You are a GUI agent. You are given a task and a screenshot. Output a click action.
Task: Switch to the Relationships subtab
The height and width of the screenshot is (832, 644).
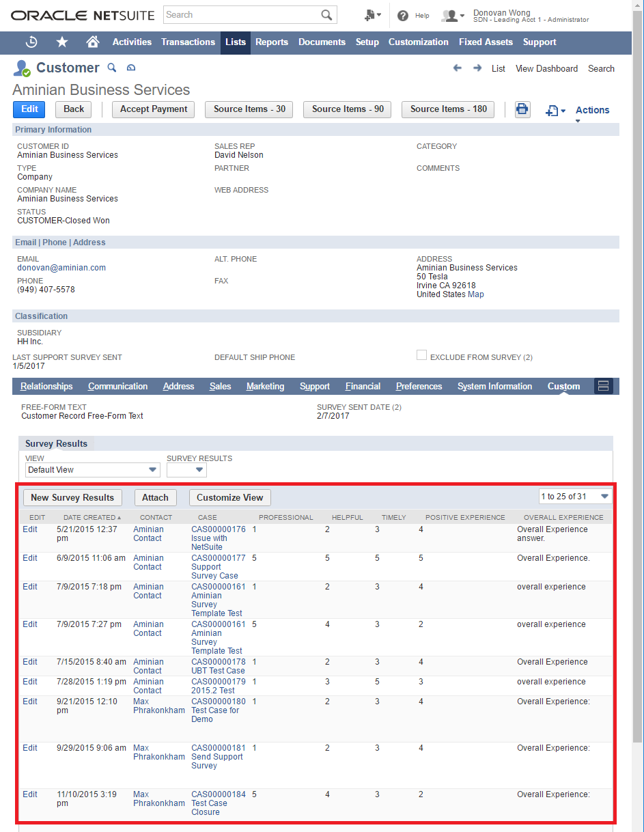click(x=46, y=387)
